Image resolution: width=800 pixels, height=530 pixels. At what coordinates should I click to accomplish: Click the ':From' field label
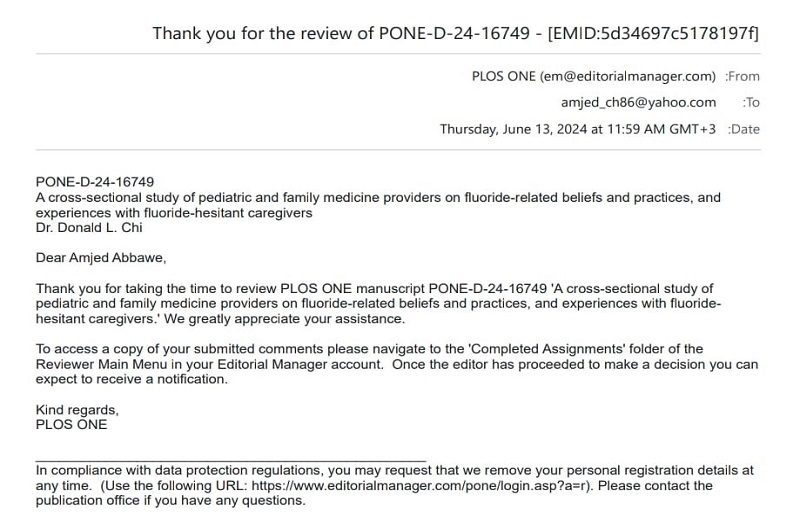(742, 76)
